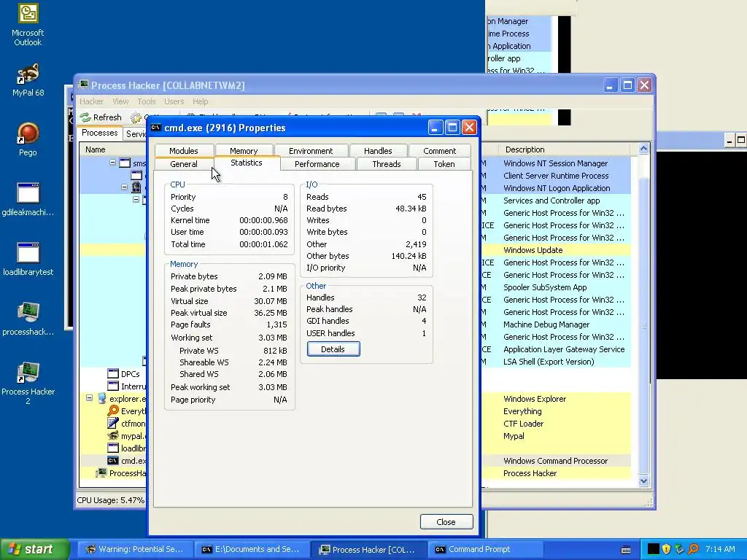Click the Everything magnifier icon in process tree

(x=113, y=411)
